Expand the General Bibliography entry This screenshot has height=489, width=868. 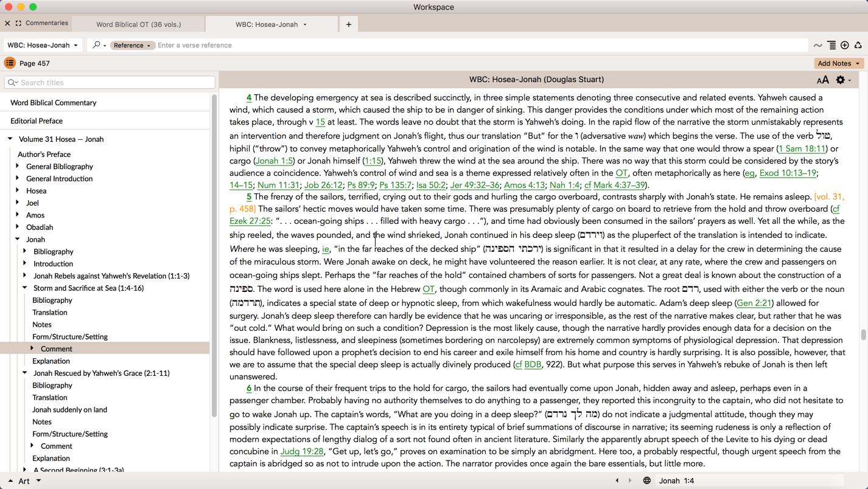pyautogui.click(x=18, y=166)
